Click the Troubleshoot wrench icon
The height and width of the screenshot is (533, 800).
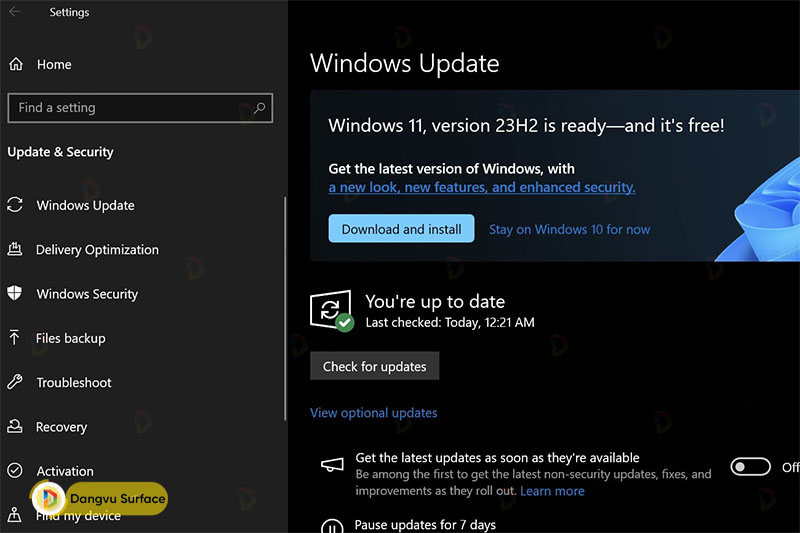coord(15,382)
